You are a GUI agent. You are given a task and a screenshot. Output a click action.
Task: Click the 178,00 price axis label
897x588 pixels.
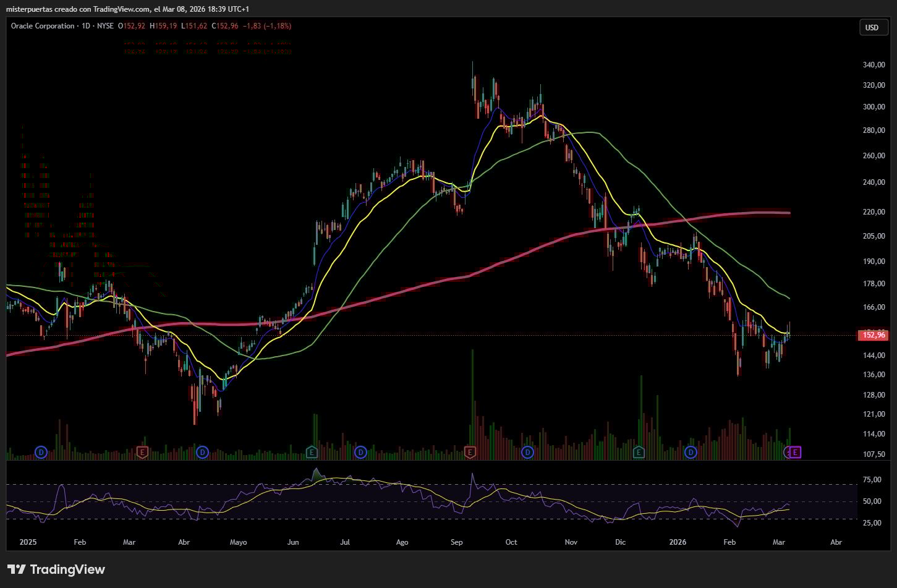click(x=874, y=284)
